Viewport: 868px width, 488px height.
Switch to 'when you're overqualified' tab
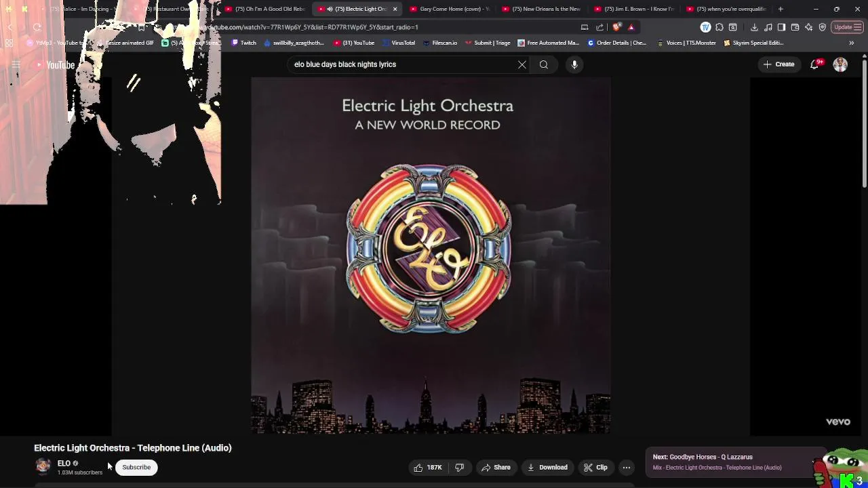tap(726, 9)
